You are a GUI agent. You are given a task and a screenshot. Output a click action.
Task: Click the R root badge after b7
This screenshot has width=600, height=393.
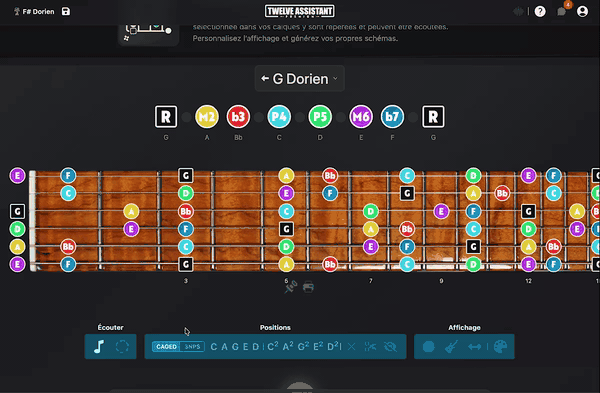pyautogui.click(x=433, y=117)
